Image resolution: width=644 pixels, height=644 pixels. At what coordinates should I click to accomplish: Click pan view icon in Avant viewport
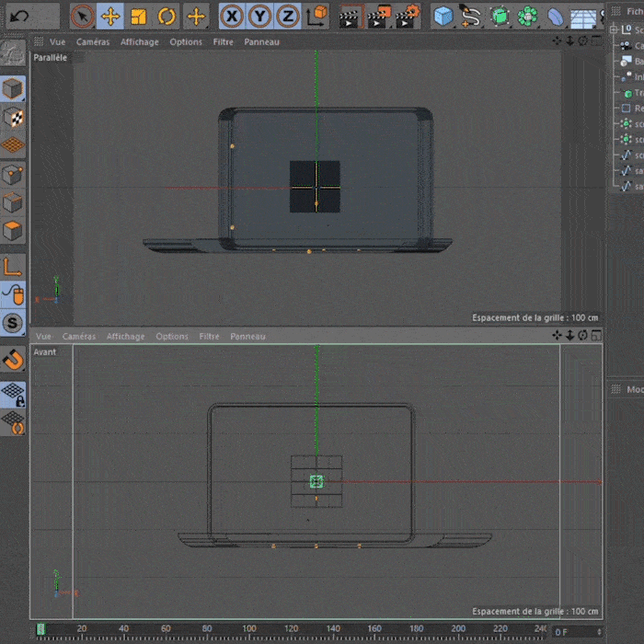click(557, 335)
